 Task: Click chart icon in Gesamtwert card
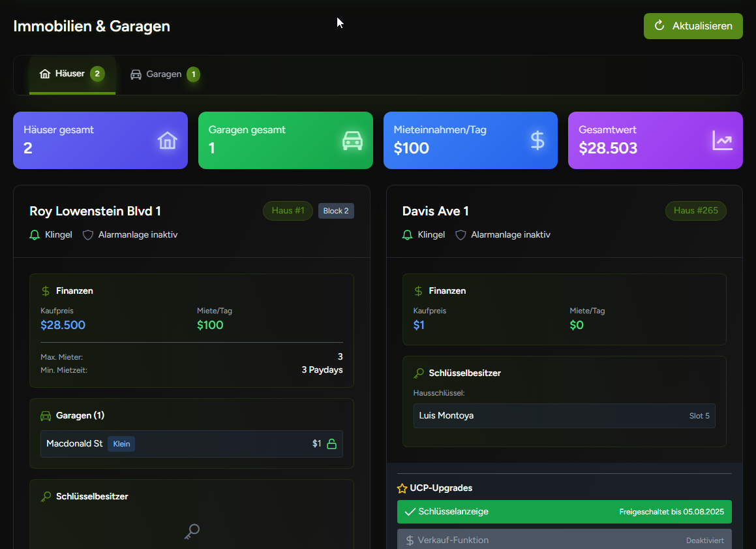click(722, 140)
